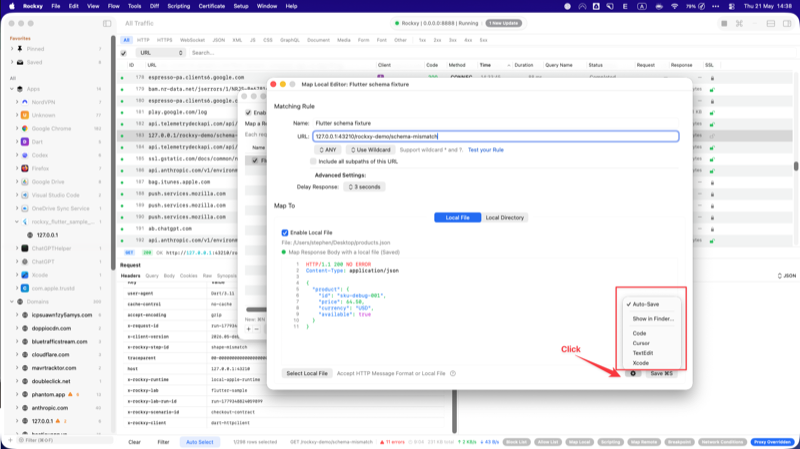The image size is (800, 449).
Task: Open the Scripting menu in menu bar
Action: pos(179,6)
